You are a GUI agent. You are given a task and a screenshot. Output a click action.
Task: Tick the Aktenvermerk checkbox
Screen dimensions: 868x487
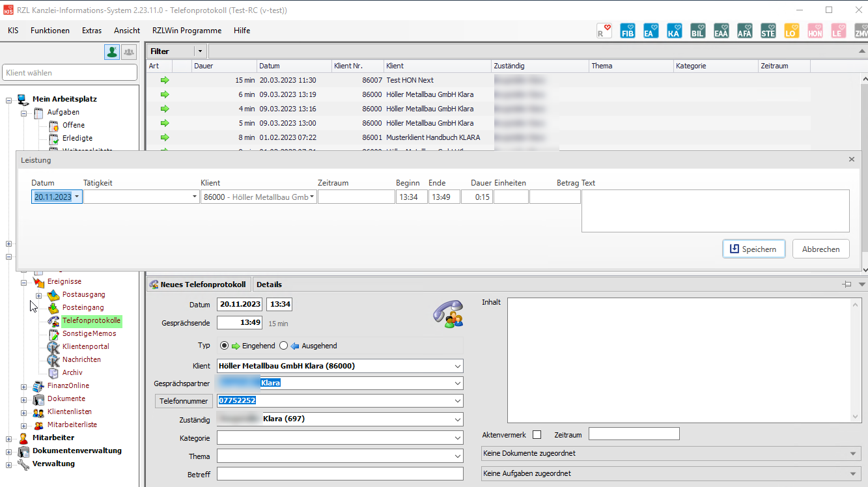click(537, 434)
